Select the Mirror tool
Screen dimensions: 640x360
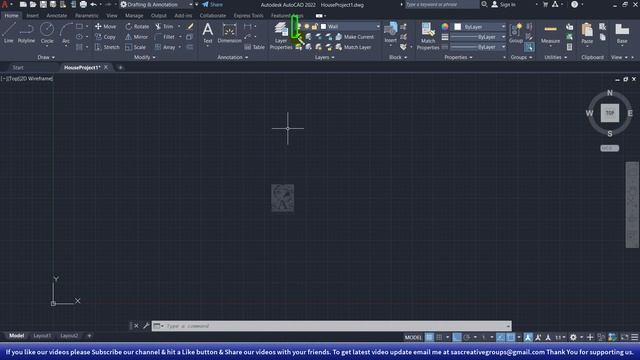point(136,37)
